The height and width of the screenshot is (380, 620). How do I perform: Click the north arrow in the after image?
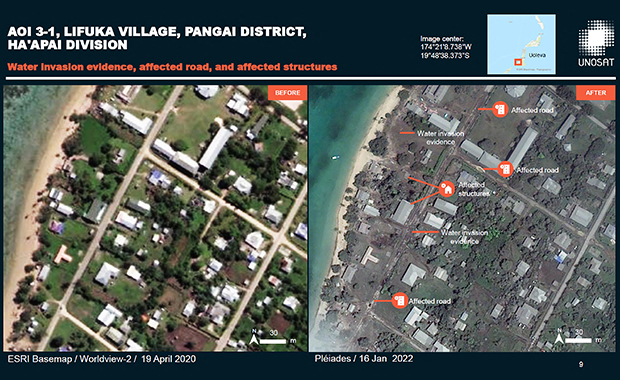559,337
